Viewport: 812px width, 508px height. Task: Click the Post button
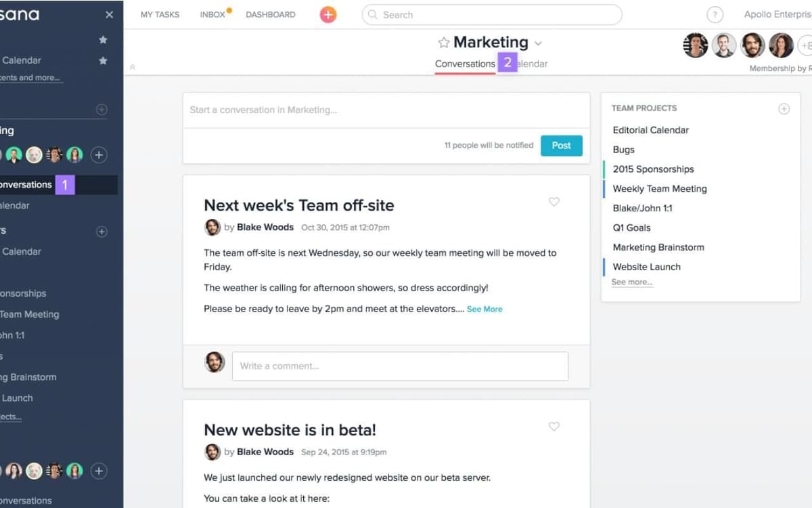click(561, 146)
